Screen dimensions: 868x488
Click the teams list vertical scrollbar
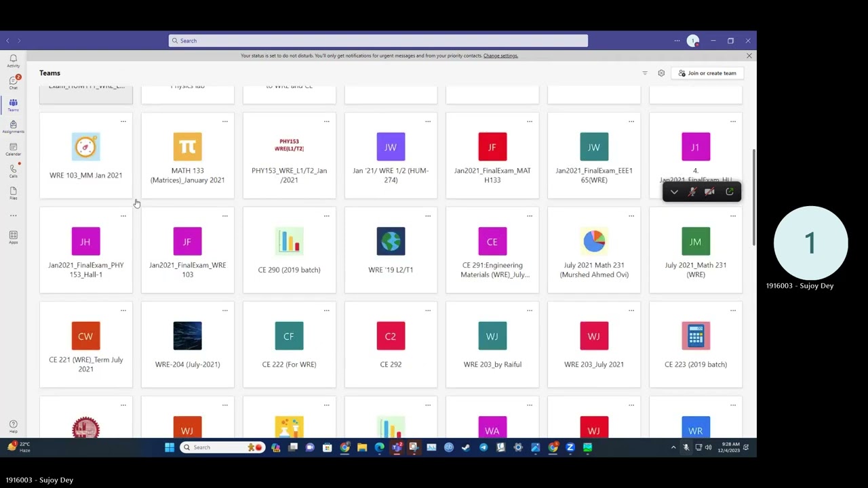(753, 197)
